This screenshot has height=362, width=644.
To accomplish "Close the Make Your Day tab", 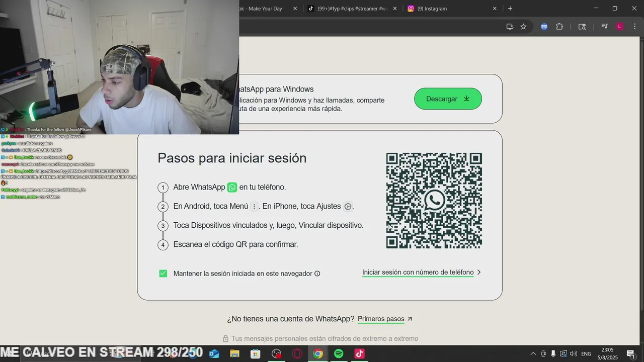I will click(x=295, y=9).
